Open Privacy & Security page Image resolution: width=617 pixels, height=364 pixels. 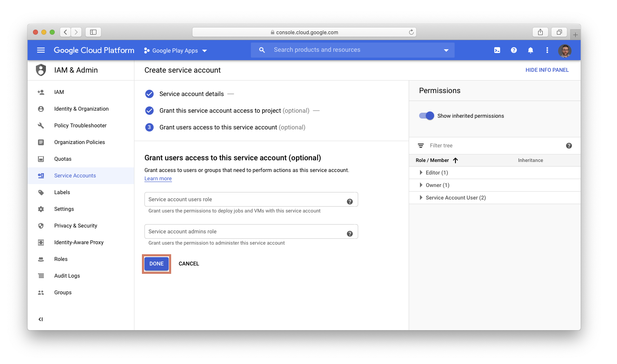pos(76,226)
